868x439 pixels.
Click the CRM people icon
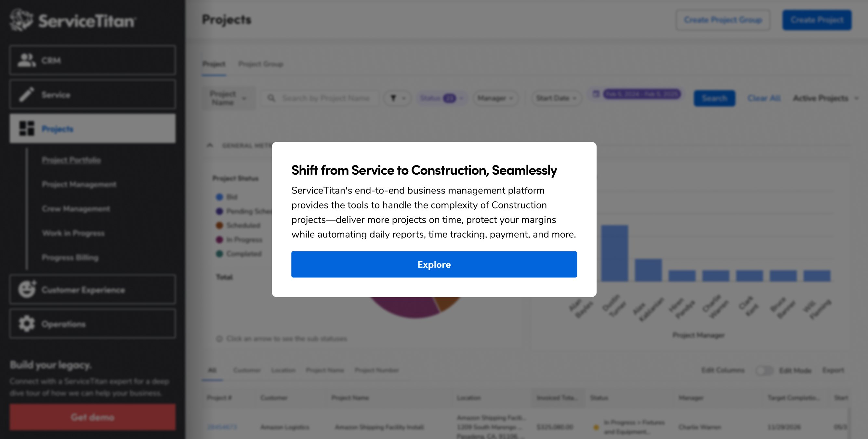(x=27, y=60)
